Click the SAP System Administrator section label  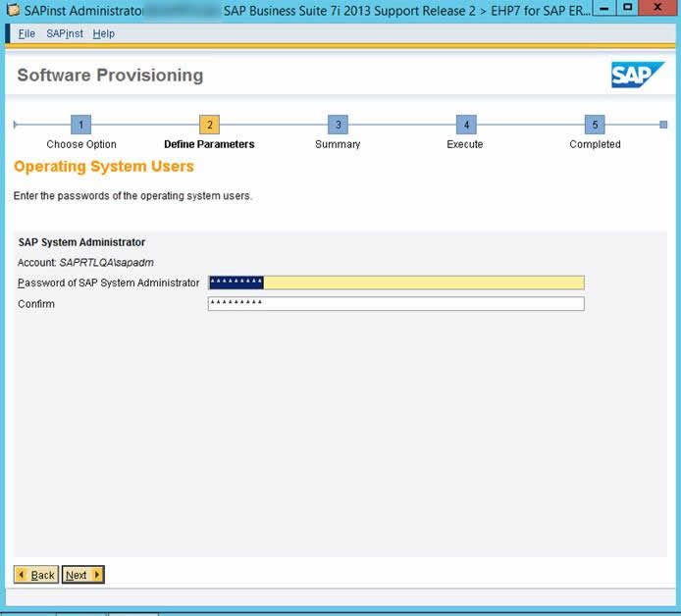81,242
